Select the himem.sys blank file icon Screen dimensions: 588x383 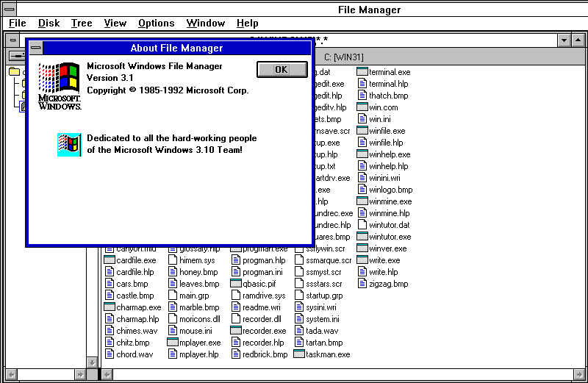click(x=173, y=260)
